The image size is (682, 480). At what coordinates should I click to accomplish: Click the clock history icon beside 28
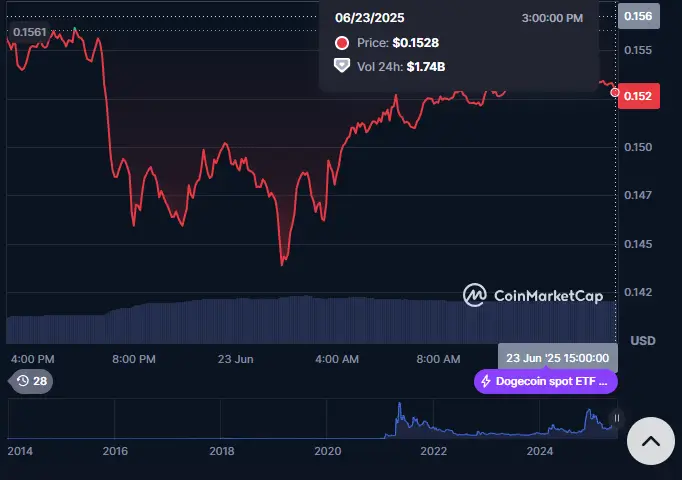(x=21, y=381)
